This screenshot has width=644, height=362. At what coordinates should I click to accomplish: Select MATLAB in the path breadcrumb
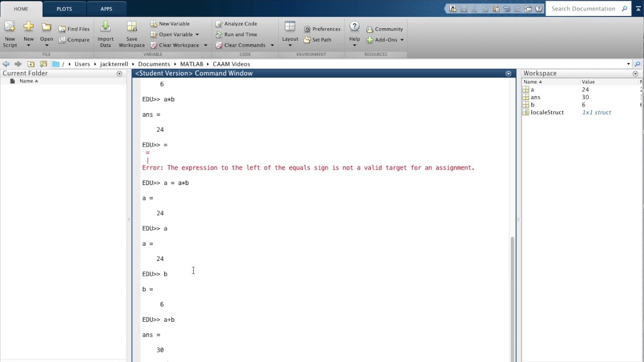point(192,64)
